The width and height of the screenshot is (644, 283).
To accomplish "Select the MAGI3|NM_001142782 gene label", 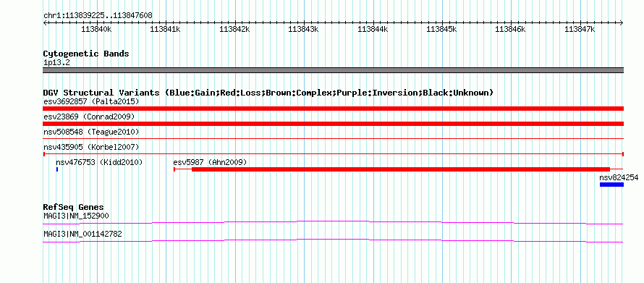I will pyautogui.click(x=82, y=235).
